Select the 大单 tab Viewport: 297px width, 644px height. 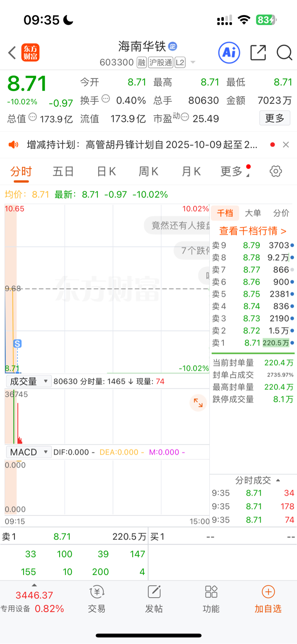[x=253, y=213]
